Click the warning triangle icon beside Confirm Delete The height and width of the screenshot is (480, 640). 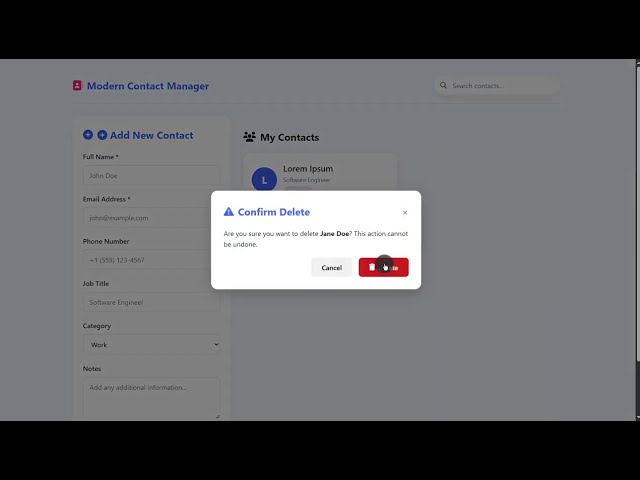(x=229, y=211)
